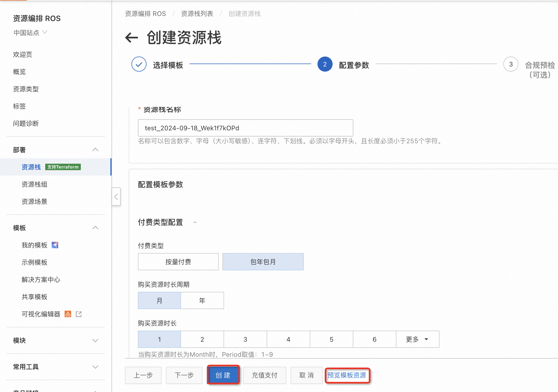Image resolution: width=558 pixels, height=392 pixels.
Task: Select purchase duration 5
Action: [x=332, y=339]
